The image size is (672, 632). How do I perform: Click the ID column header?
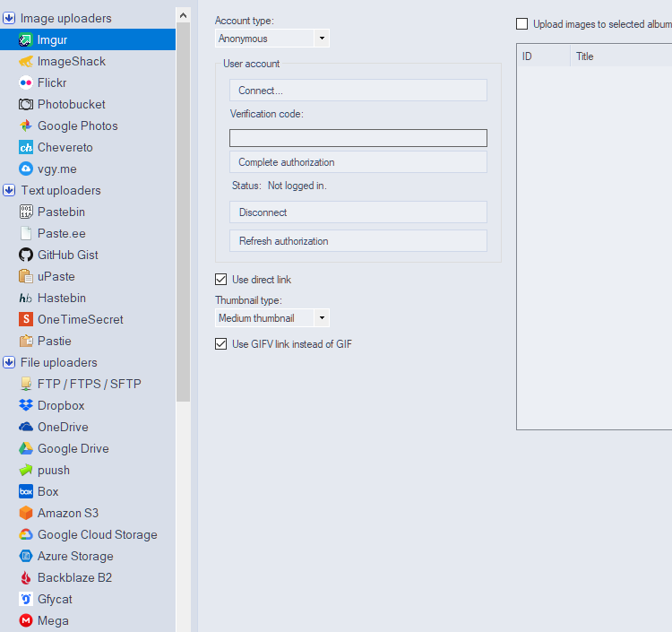coord(544,56)
